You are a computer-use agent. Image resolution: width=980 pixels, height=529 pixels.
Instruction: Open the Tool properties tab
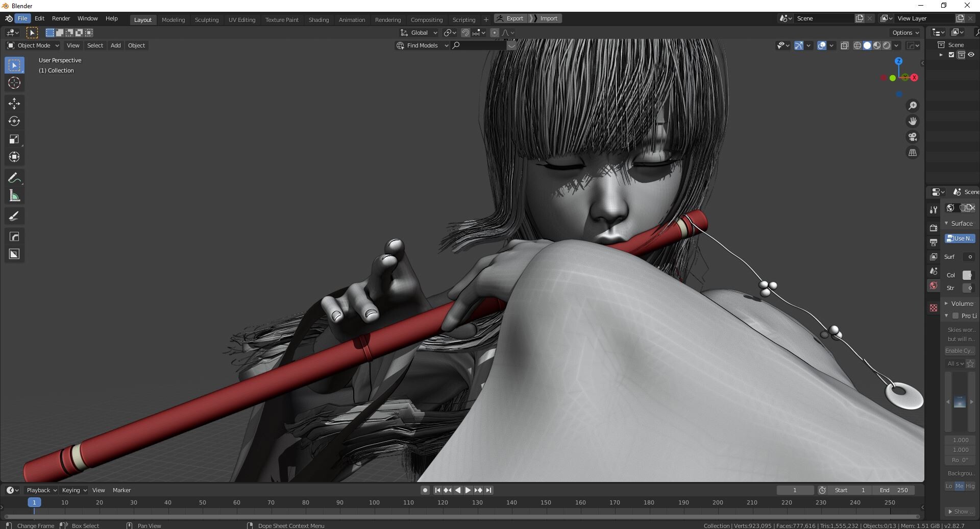(x=934, y=210)
